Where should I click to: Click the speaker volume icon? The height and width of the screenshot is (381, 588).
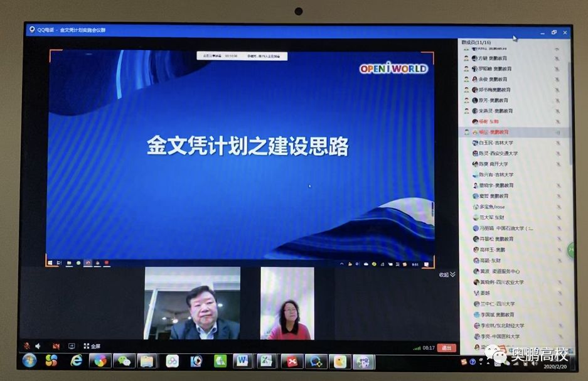38,346
